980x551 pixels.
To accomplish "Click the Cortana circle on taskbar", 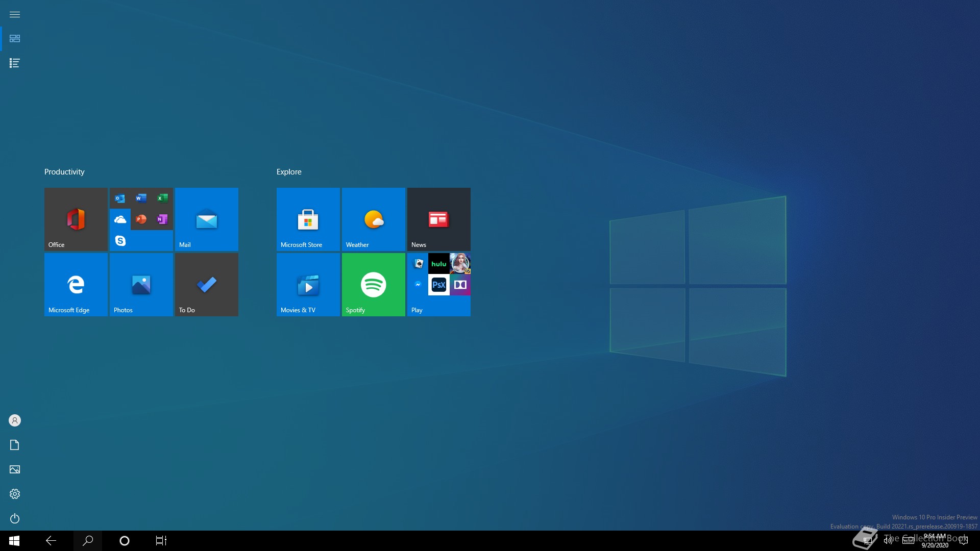I will [124, 541].
